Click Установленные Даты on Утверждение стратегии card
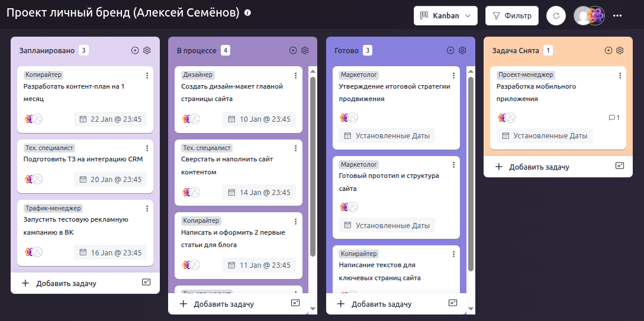 387,136
